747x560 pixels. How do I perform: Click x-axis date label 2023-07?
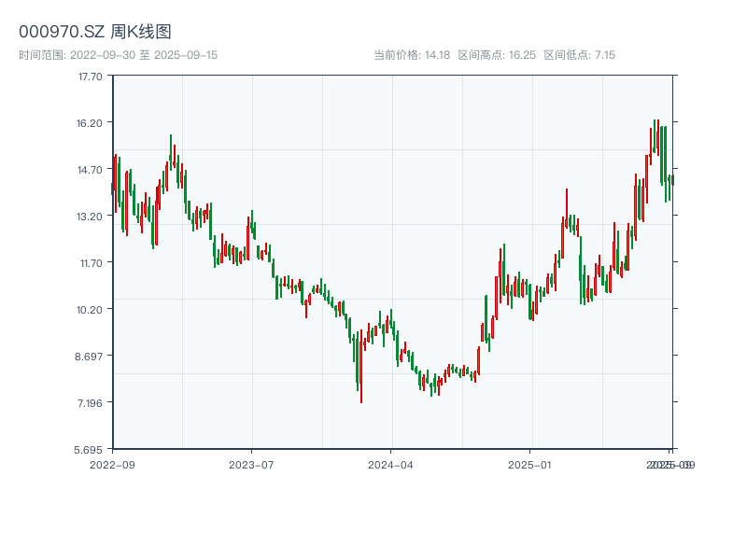click(x=251, y=465)
